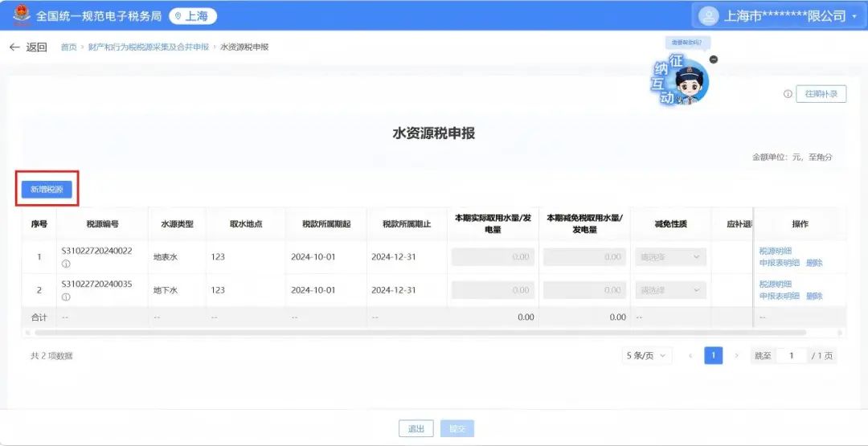Open 减免性质 dropdown for row 2
The image size is (868, 446).
[x=669, y=290]
